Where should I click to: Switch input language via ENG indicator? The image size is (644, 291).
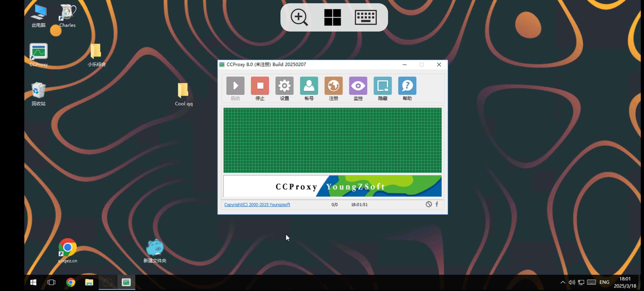tap(604, 282)
